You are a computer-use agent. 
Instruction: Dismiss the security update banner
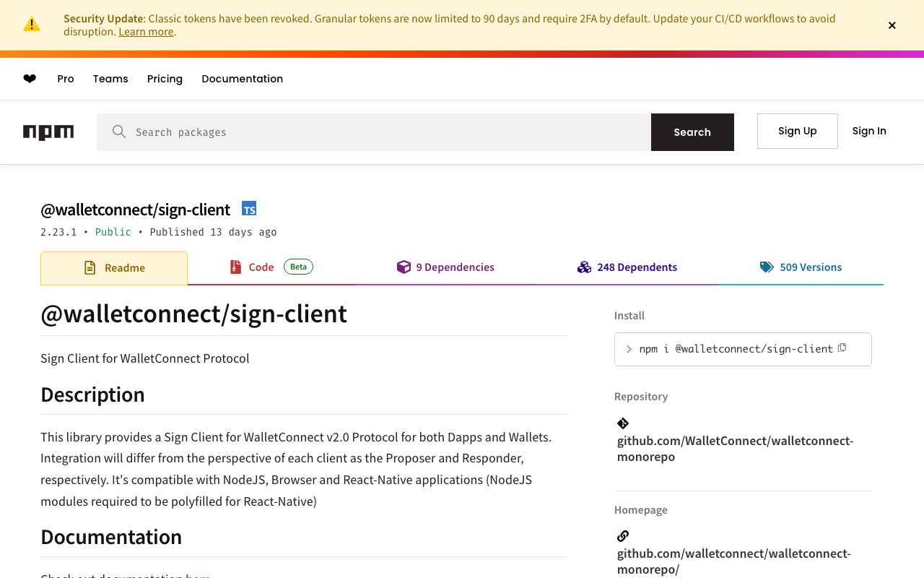pos(892,25)
